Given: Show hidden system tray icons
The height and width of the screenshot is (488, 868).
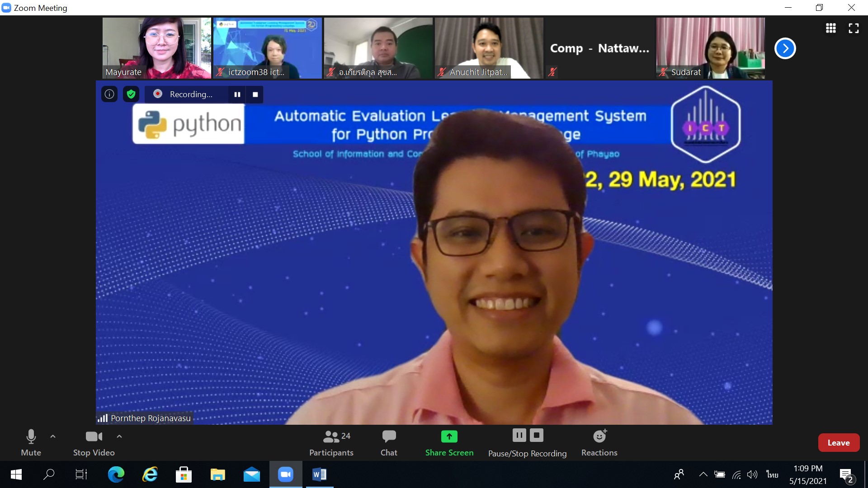Looking at the screenshot, I should (x=703, y=474).
